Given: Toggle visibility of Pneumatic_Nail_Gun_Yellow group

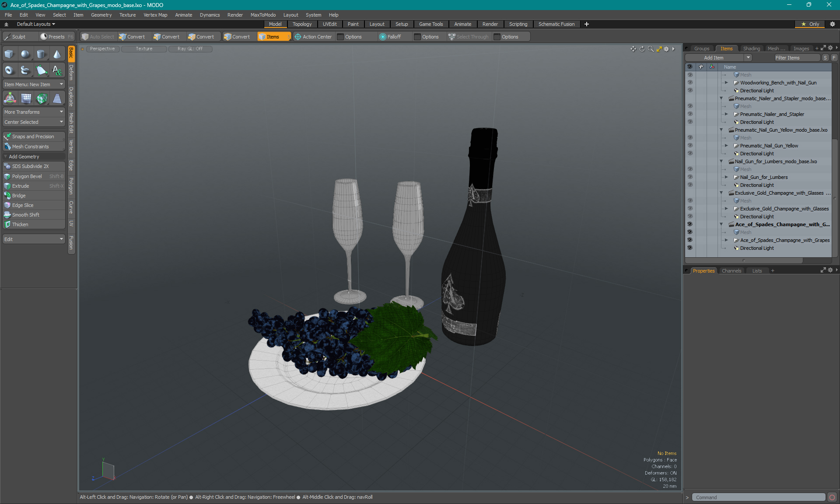Looking at the screenshot, I should pyautogui.click(x=690, y=146).
